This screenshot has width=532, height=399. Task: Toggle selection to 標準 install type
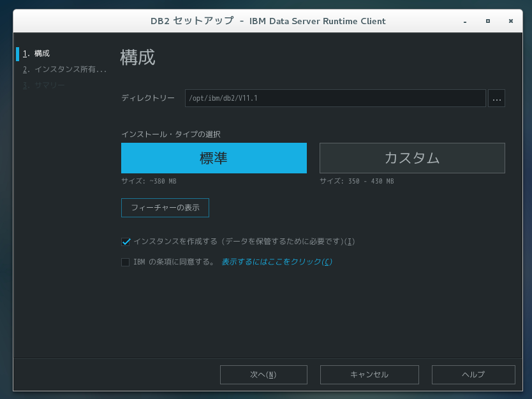(x=214, y=157)
